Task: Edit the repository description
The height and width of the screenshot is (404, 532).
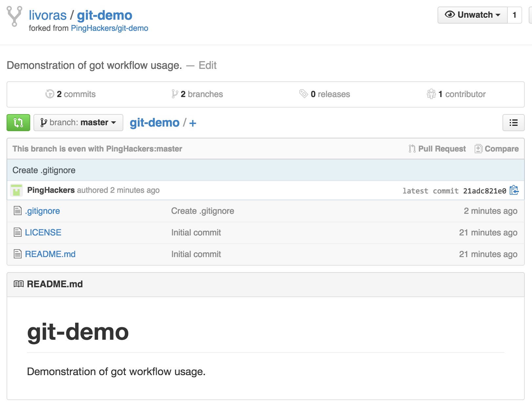Action: [x=208, y=65]
